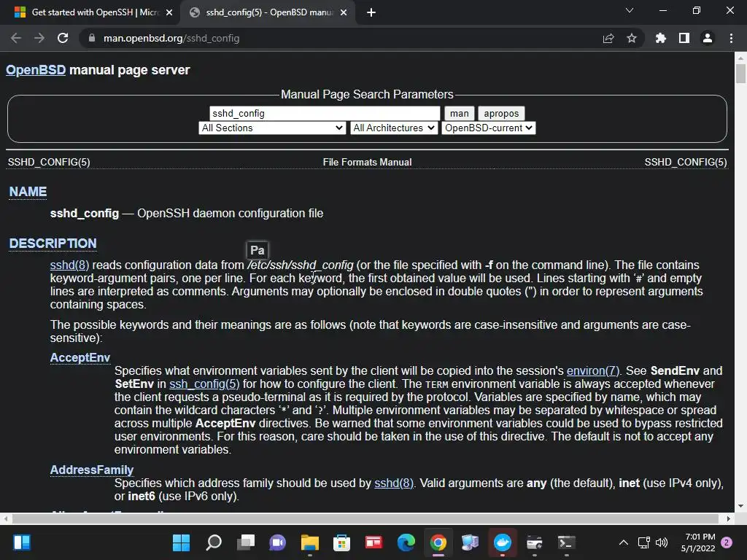Click the vertical scrollbar thumb
The width and height of the screenshot is (747, 560).
coord(740,74)
